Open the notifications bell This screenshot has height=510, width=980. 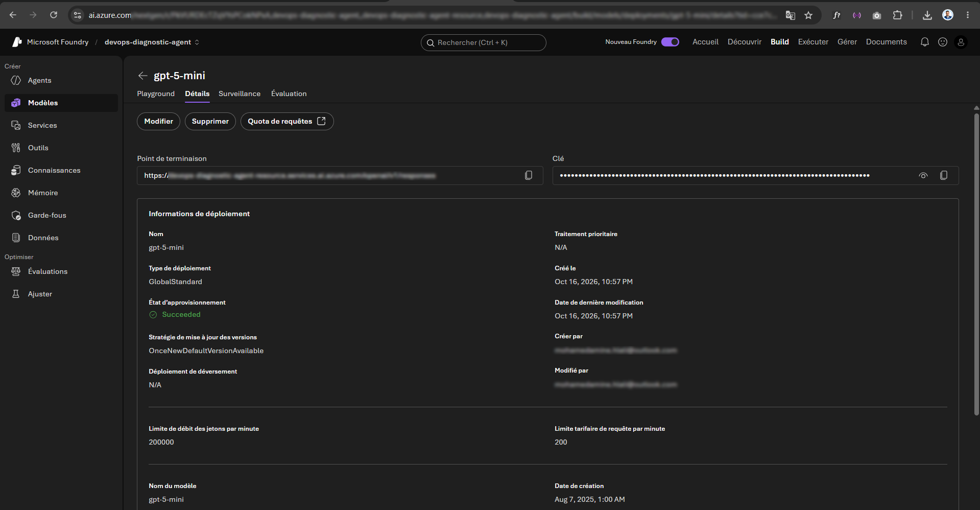tap(924, 42)
